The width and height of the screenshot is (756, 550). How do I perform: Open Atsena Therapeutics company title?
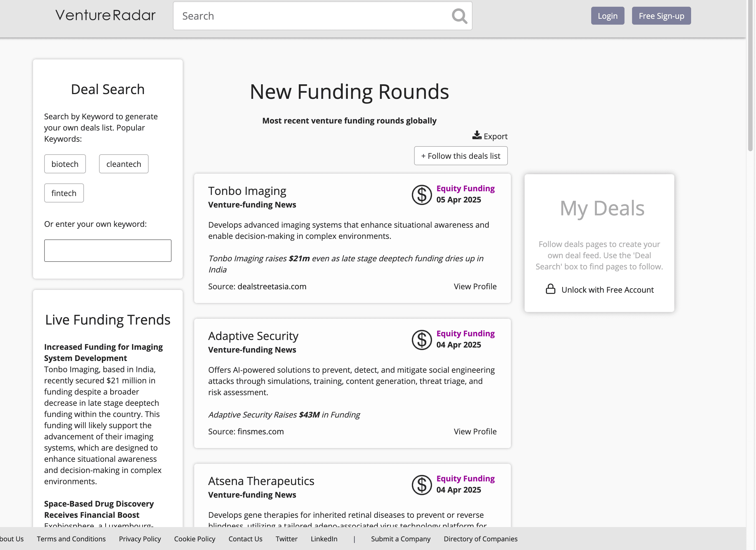(x=261, y=481)
